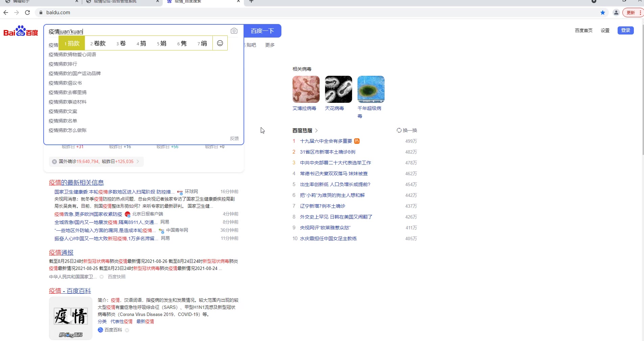Image resolution: width=644 pixels, height=341 pixels.
Task: Open the 千年超级病毒 thumbnail image
Action: point(371,89)
